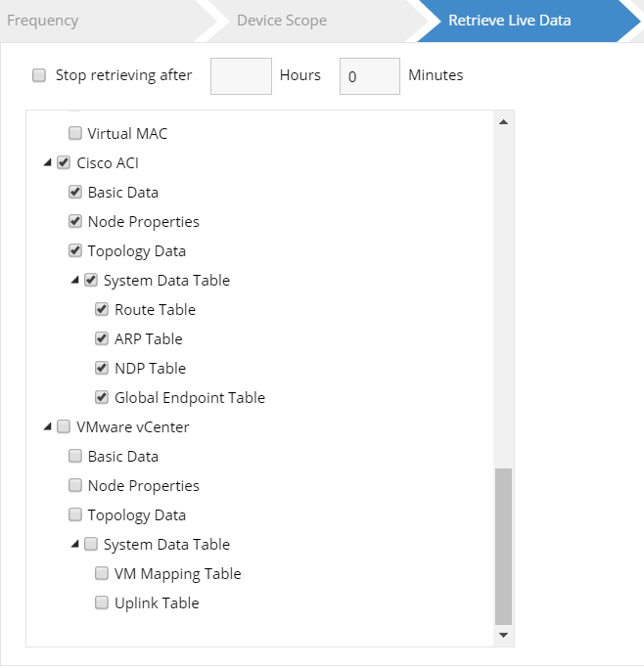644x668 pixels.
Task: Select the Retrieve Live Data step
Action: (509, 21)
